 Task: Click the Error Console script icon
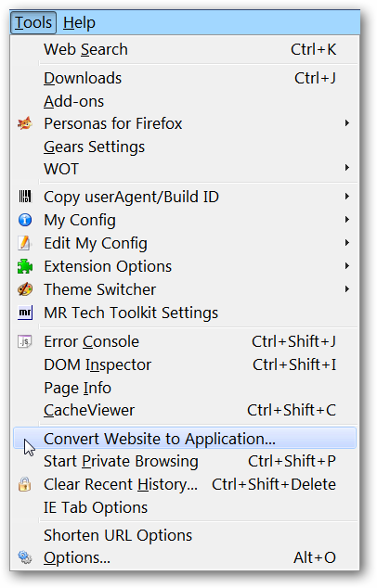click(x=25, y=341)
